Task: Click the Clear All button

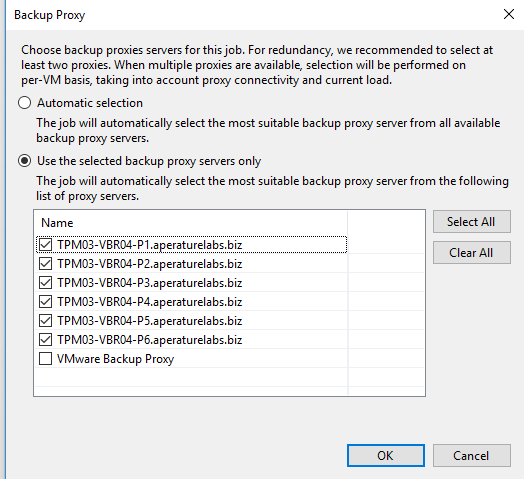Action: 472,253
